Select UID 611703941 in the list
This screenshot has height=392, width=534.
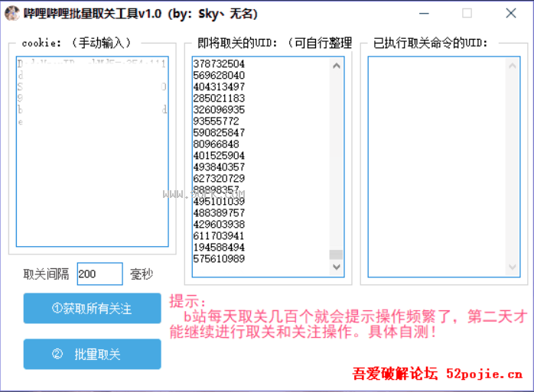[219, 236]
